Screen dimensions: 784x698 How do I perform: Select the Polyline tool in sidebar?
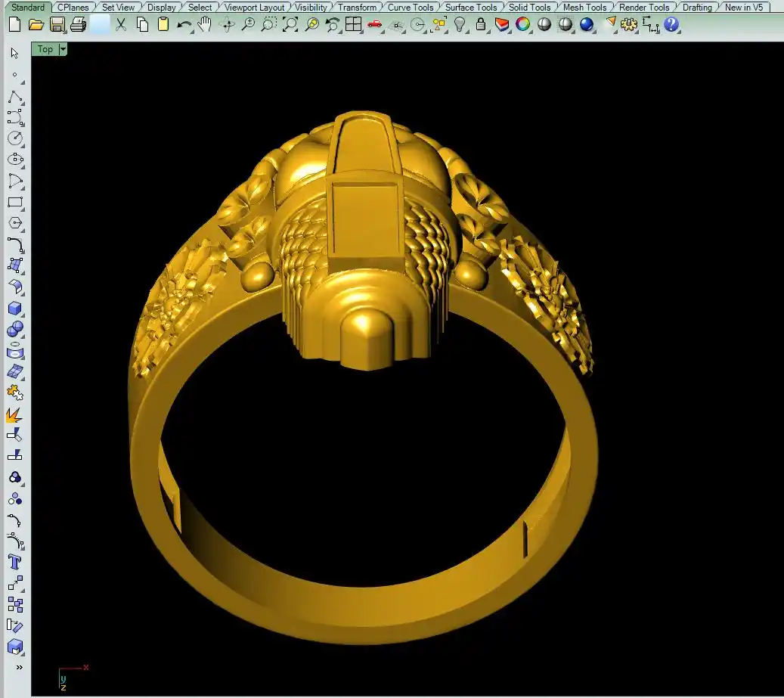(15, 97)
